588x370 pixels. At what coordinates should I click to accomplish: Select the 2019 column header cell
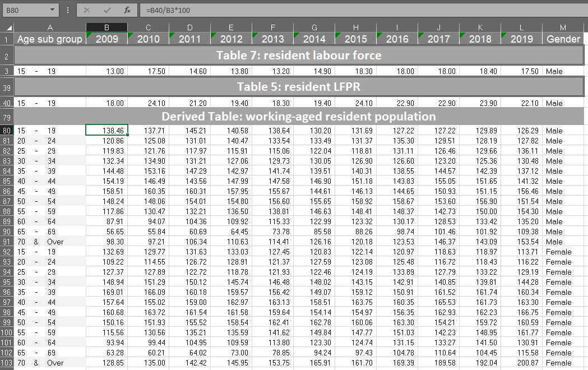(x=521, y=39)
